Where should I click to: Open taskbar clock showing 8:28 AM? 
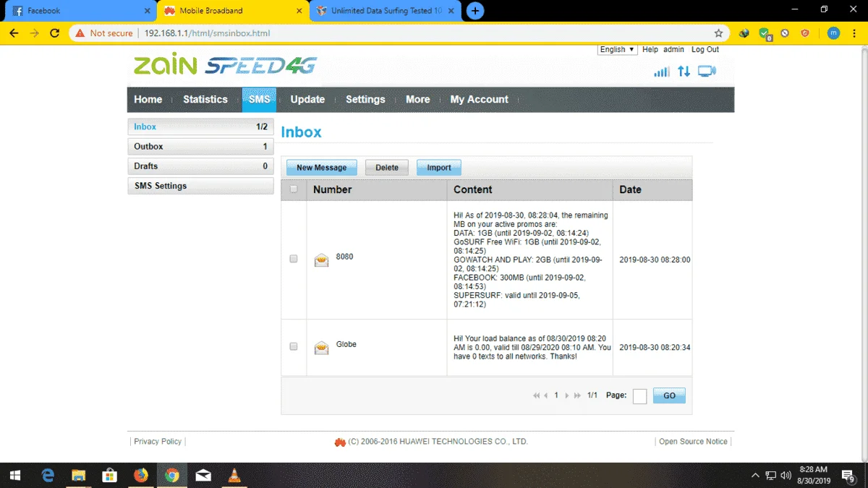coord(813,475)
